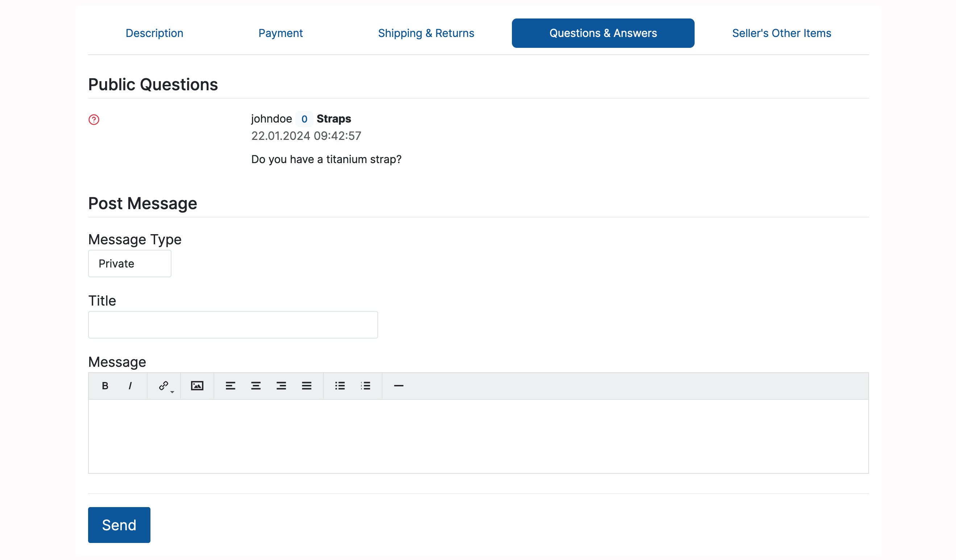The width and height of the screenshot is (956, 560).
Task: Open the insert link tool
Action: point(164,386)
